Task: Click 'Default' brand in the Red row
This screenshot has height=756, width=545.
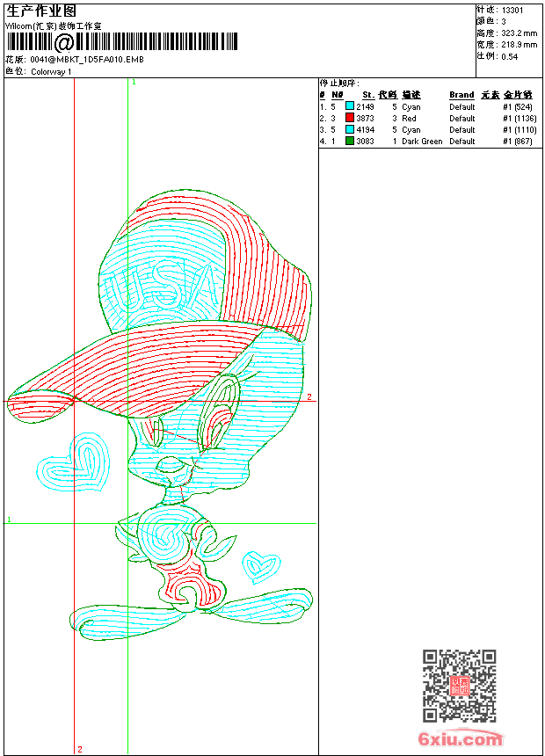Action: 462,118
